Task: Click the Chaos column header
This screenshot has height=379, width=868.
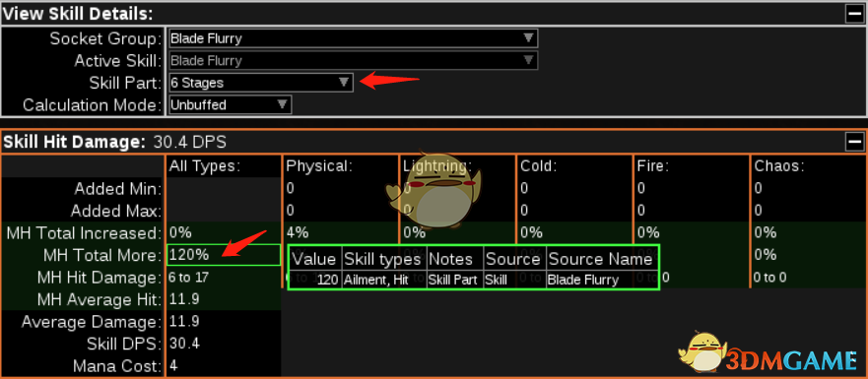Action: [x=778, y=166]
